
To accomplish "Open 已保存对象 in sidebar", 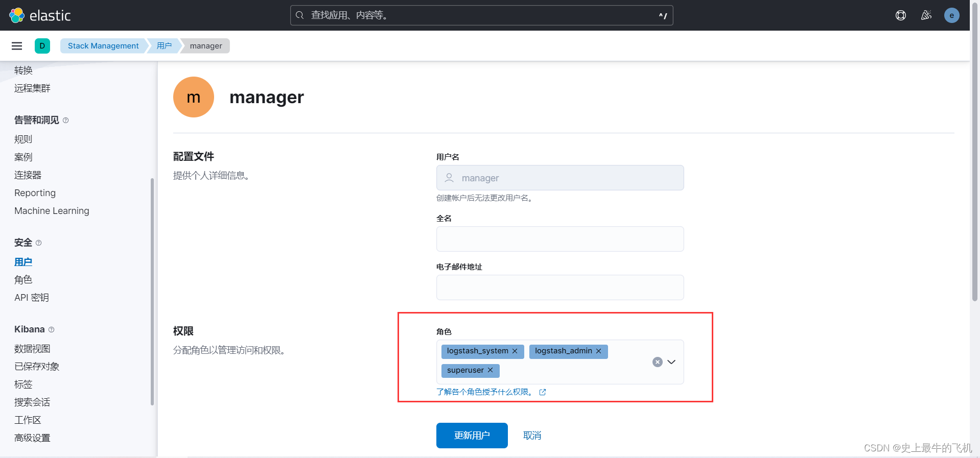I will coord(37,367).
